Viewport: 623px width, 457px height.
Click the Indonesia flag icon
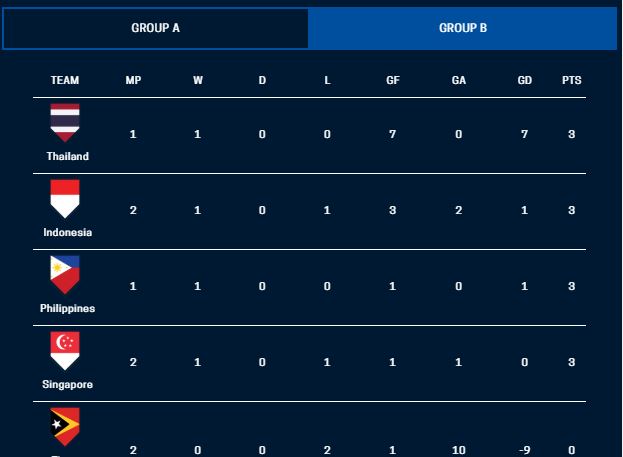(65, 198)
